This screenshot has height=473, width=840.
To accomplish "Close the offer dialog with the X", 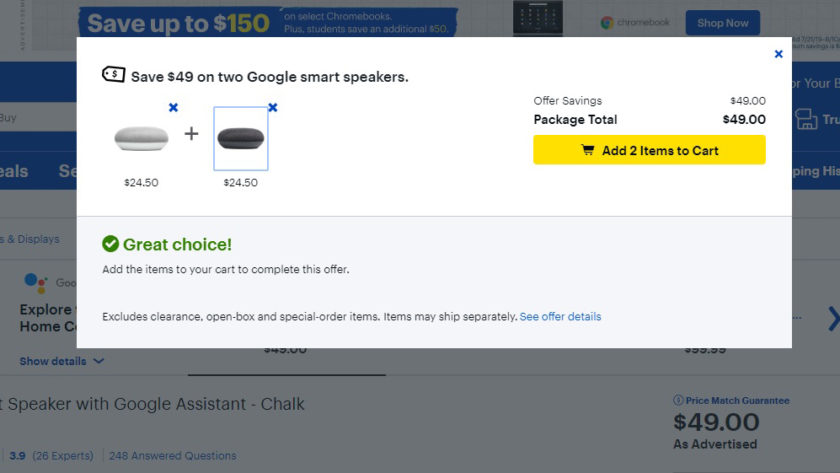I will tap(778, 54).
